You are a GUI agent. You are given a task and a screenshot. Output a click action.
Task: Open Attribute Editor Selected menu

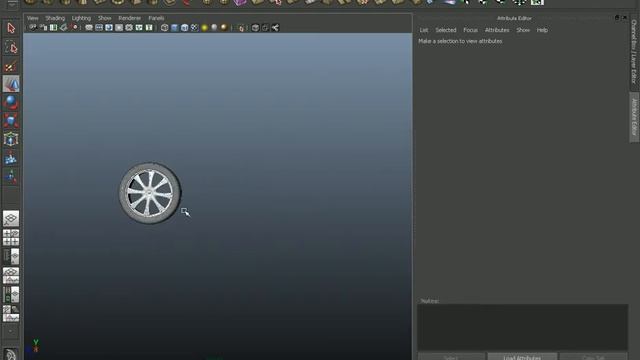446,30
